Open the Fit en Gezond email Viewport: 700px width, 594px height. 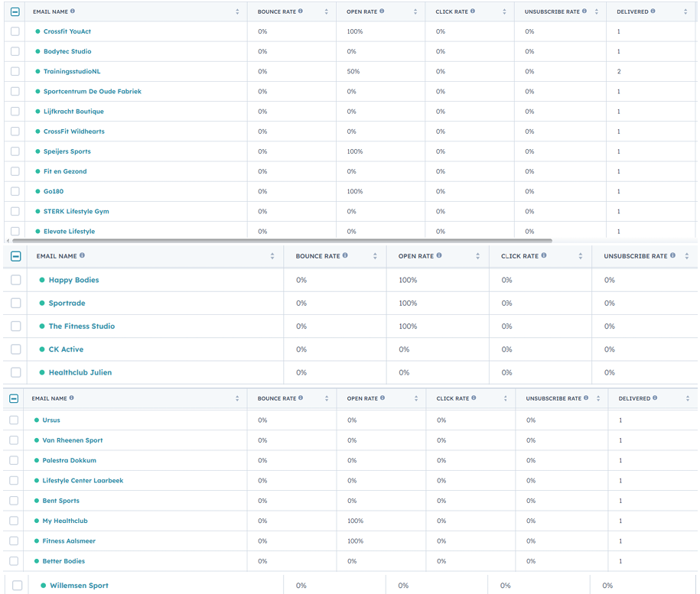(x=65, y=171)
